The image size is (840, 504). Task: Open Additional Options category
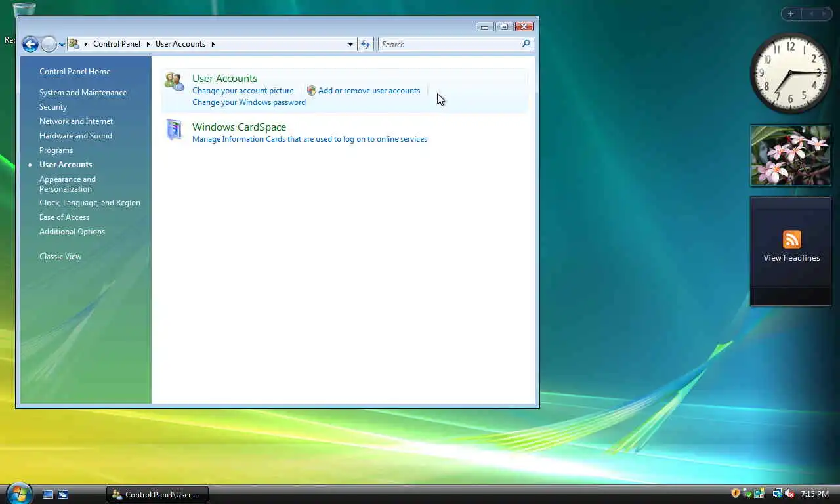(x=72, y=232)
